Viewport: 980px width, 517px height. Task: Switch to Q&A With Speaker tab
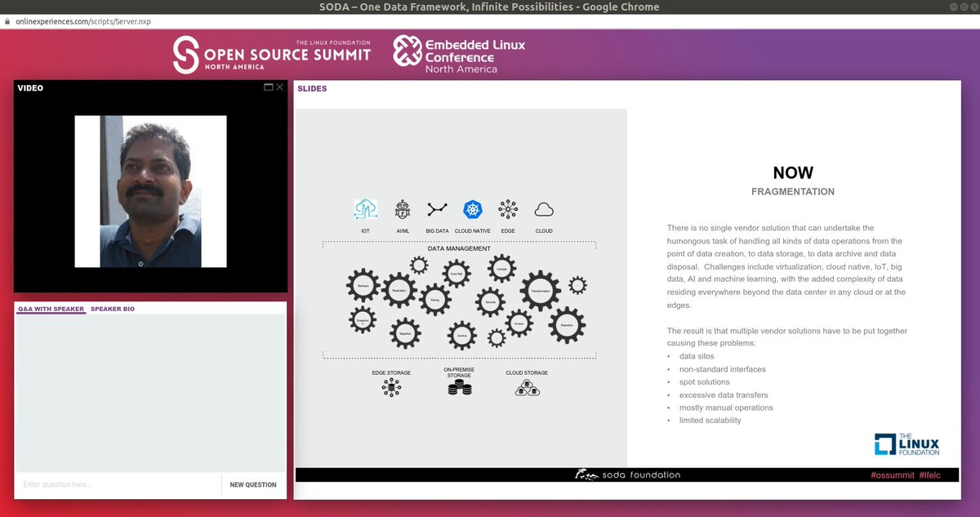pyautogui.click(x=51, y=310)
